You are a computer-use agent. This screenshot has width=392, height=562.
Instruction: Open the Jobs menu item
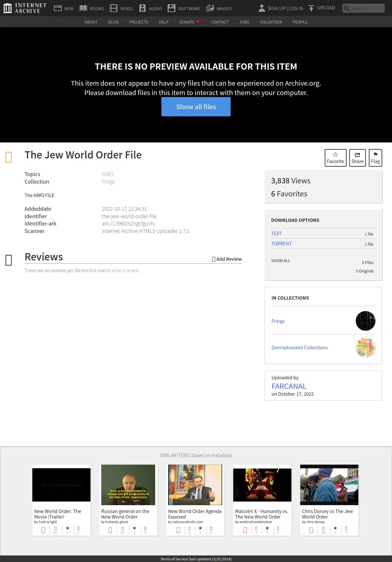[x=244, y=22]
